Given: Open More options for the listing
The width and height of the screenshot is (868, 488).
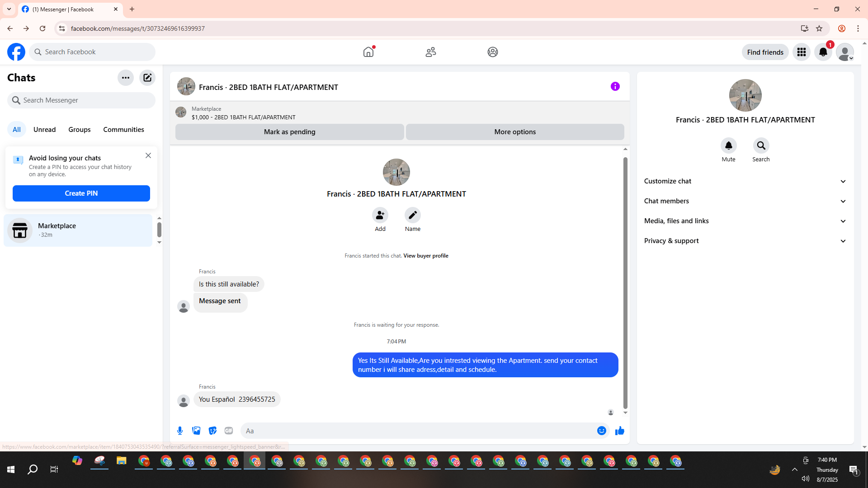Looking at the screenshot, I should 515,132.
